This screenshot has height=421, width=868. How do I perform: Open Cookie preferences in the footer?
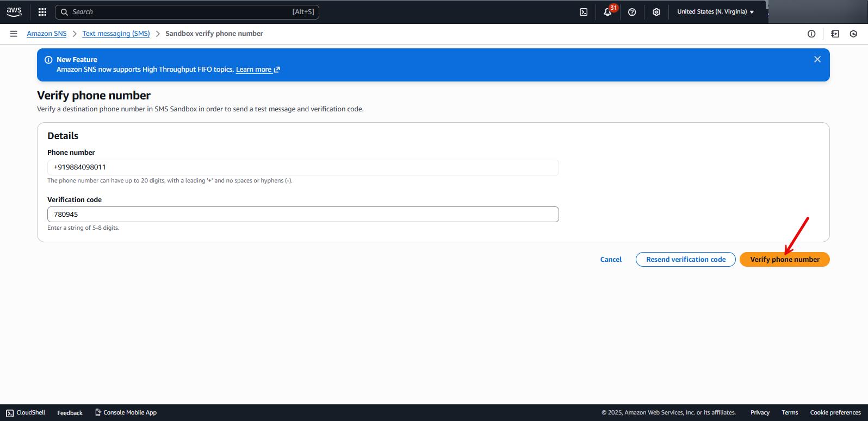point(835,413)
